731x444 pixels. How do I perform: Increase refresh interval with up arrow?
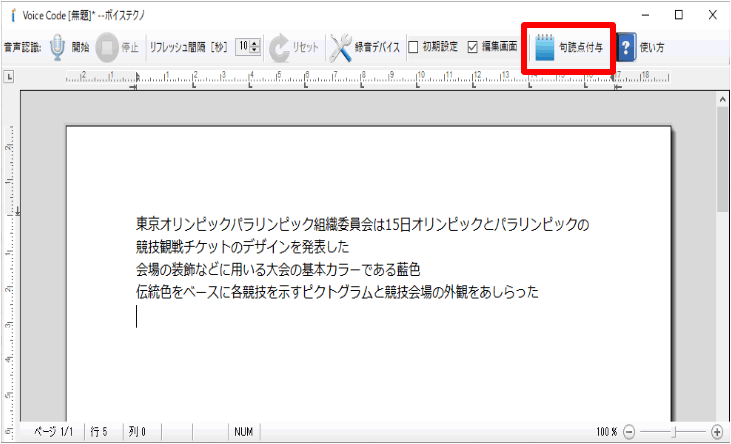[x=255, y=44]
